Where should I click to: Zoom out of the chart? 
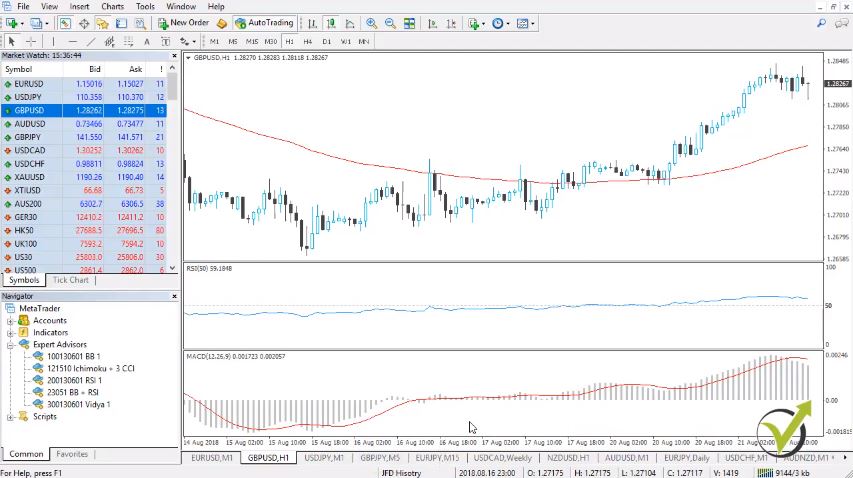click(x=390, y=23)
